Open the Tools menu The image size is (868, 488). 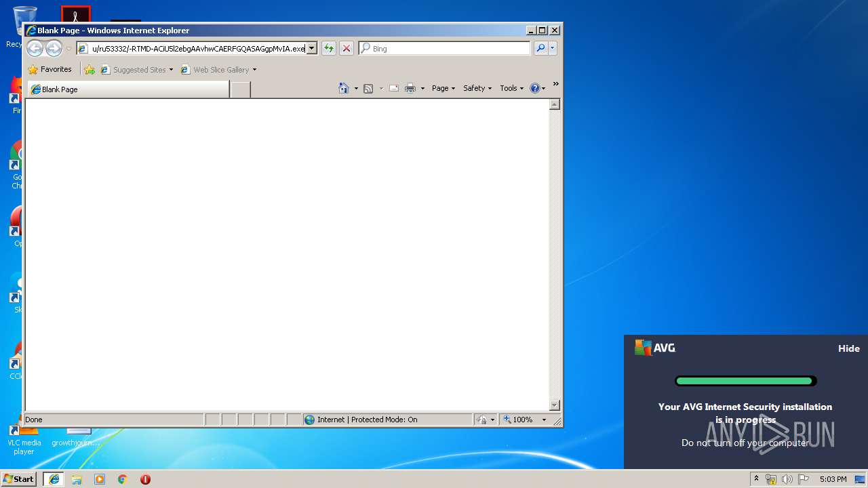[512, 88]
